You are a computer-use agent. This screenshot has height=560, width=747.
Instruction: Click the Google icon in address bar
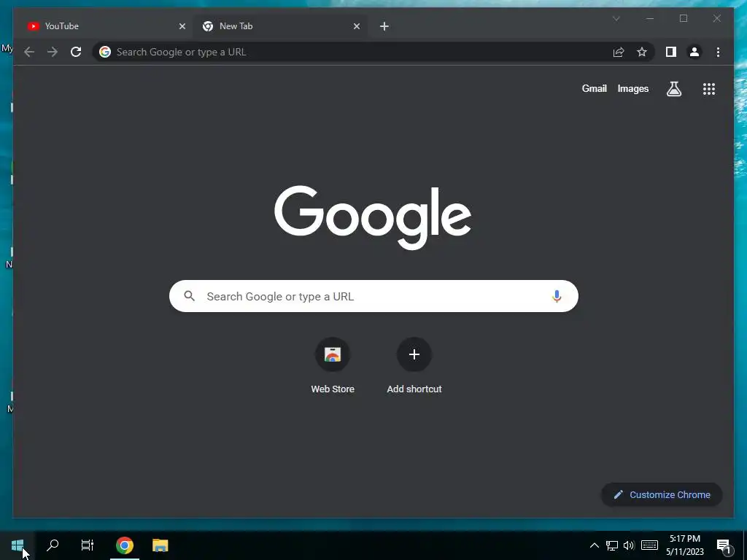(x=105, y=52)
